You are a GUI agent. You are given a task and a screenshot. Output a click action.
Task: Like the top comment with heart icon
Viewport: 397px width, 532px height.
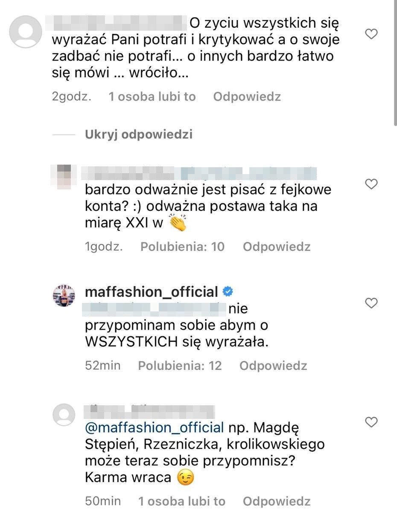click(x=372, y=34)
